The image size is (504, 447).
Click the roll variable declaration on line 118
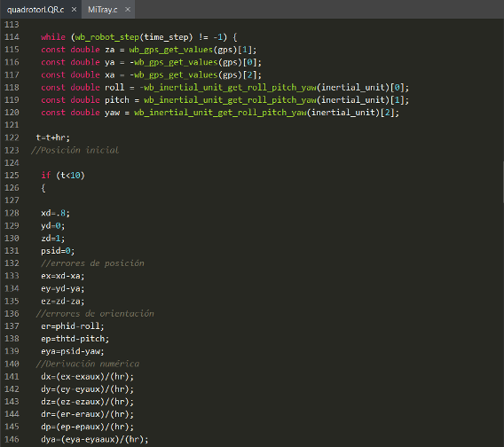tap(114, 88)
